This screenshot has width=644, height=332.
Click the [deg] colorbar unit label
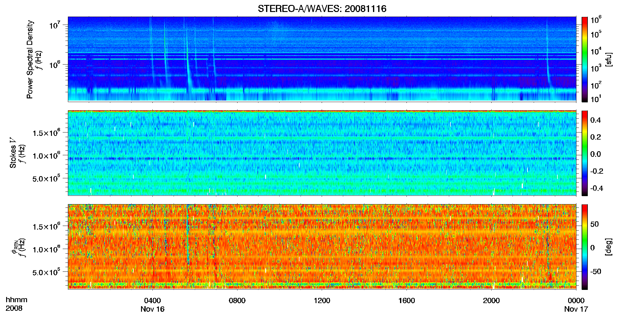[x=609, y=247]
